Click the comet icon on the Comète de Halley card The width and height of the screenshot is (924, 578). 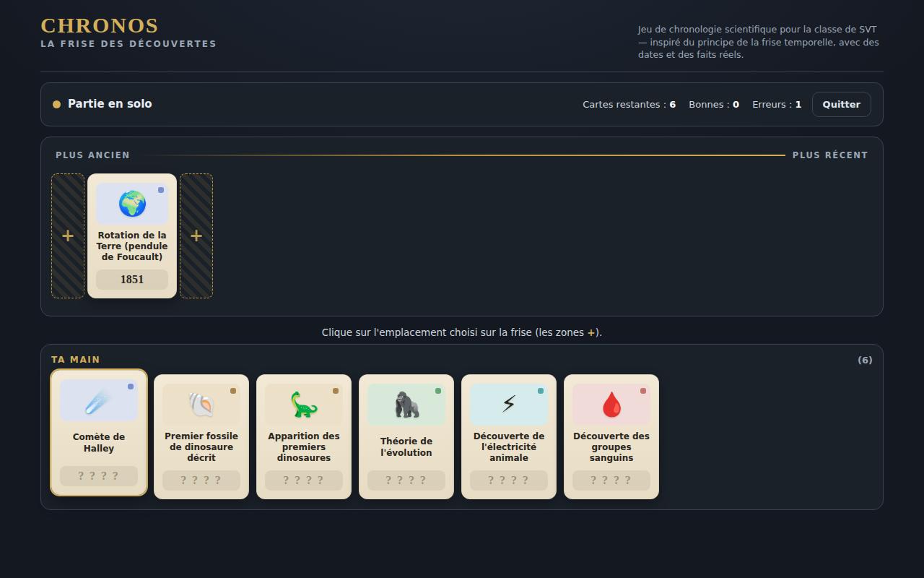(x=99, y=401)
